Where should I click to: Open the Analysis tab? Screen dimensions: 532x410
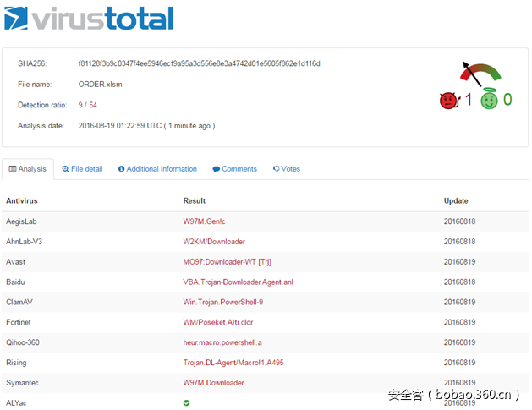(28, 169)
